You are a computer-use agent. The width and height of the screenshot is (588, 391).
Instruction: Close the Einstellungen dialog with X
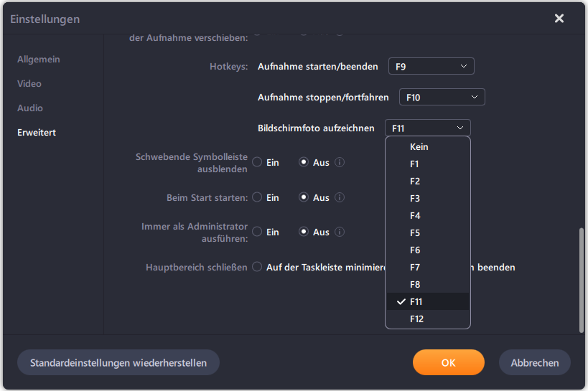pos(559,18)
